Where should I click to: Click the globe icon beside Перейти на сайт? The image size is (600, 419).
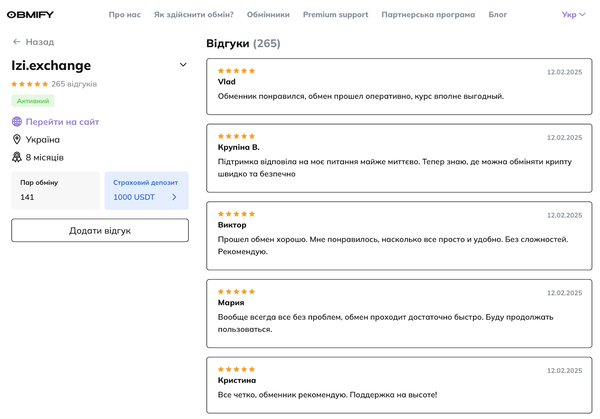click(17, 122)
